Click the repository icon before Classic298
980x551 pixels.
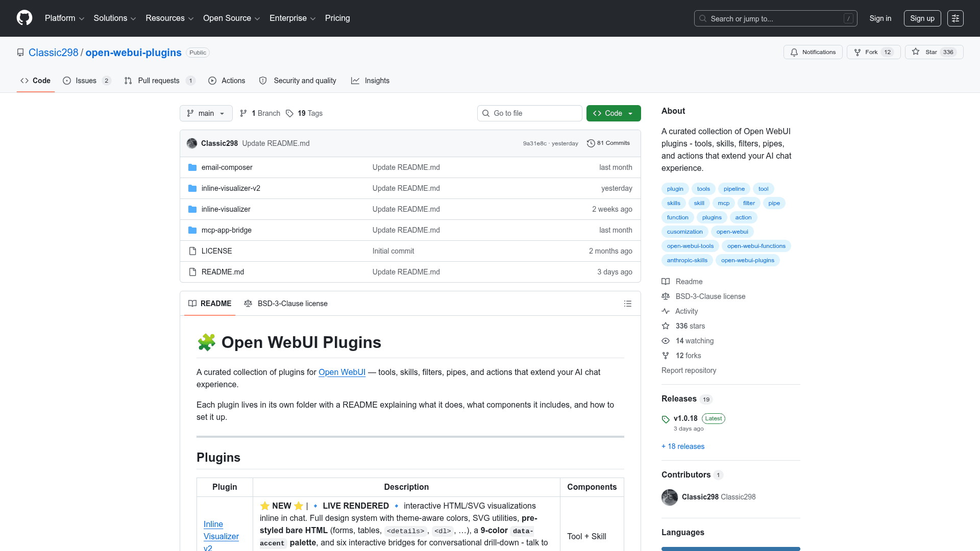tap(20, 53)
